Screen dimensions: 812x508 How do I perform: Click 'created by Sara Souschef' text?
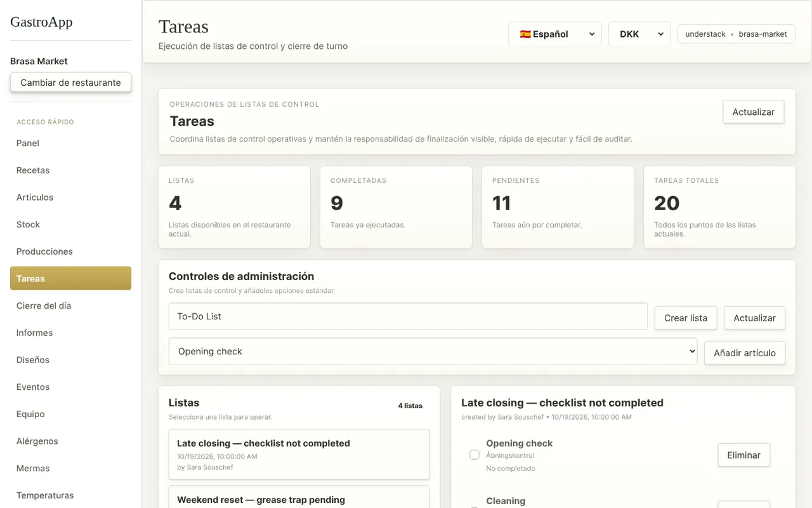[x=502, y=417]
